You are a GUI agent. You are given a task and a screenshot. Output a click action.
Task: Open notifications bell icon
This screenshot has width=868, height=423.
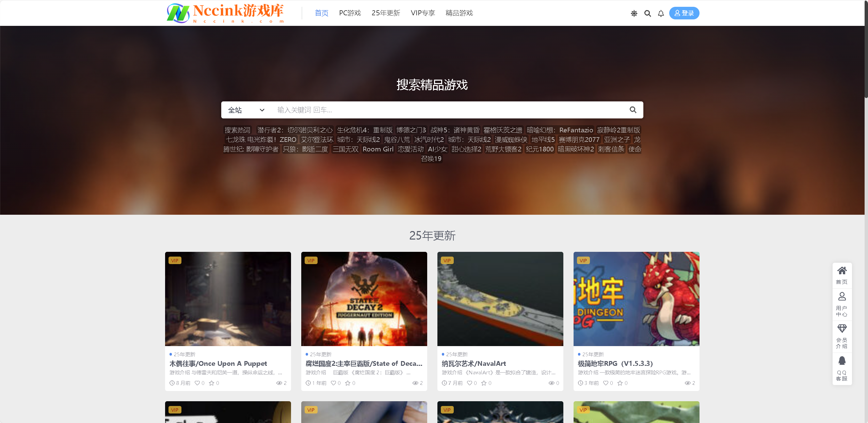(x=661, y=13)
